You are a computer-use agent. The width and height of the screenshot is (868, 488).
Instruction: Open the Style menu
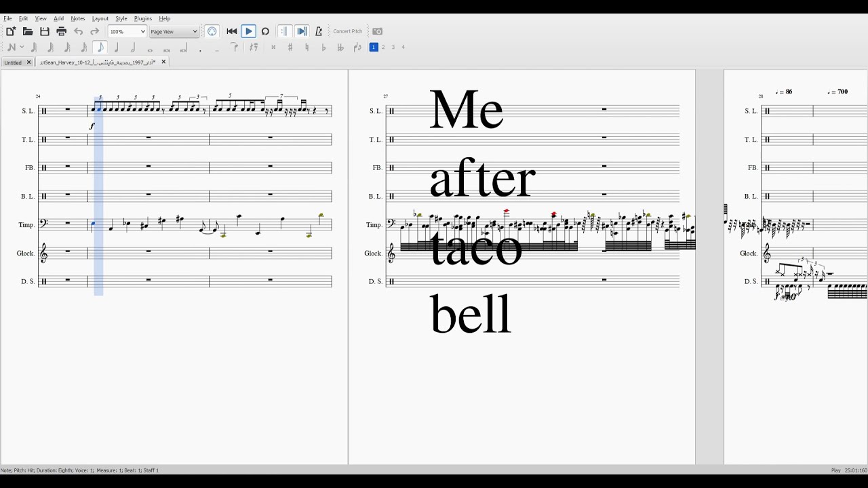point(121,18)
